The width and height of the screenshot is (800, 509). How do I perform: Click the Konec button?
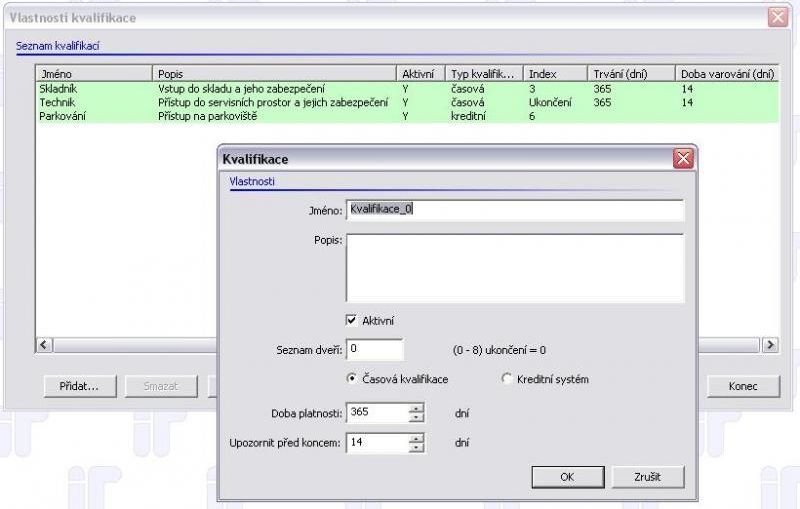tap(743, 386)
